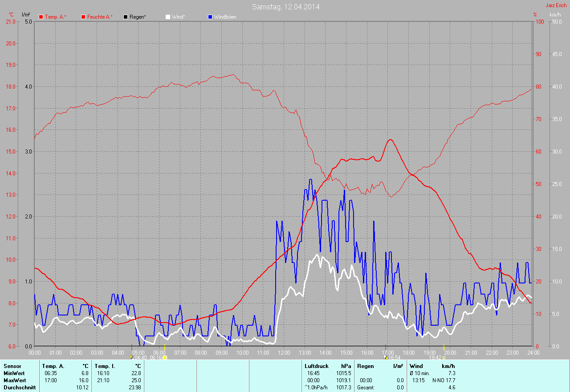Click the "Temp. A." column header

click(53, 366)
